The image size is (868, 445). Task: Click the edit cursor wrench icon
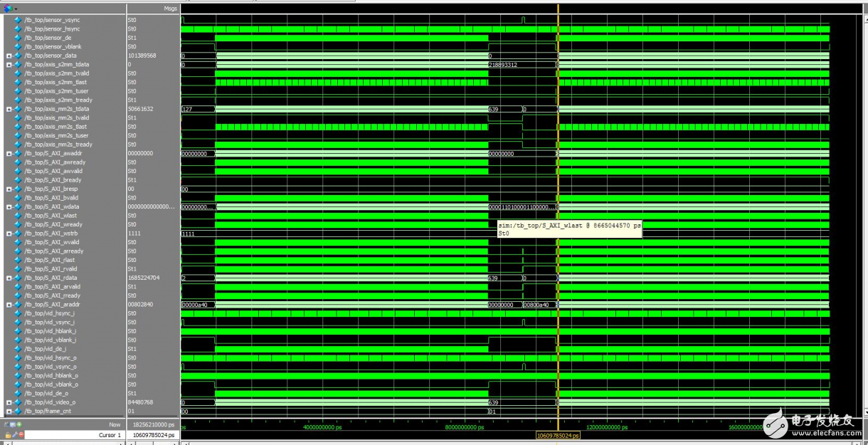pos(14,435)
